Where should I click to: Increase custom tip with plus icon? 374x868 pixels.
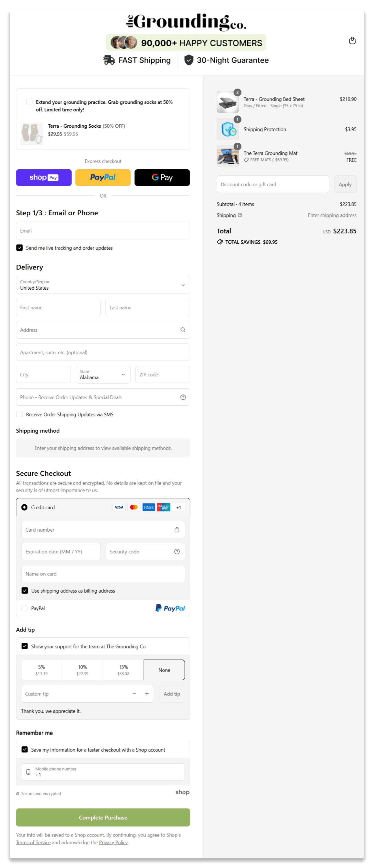[x=147, y=694]
